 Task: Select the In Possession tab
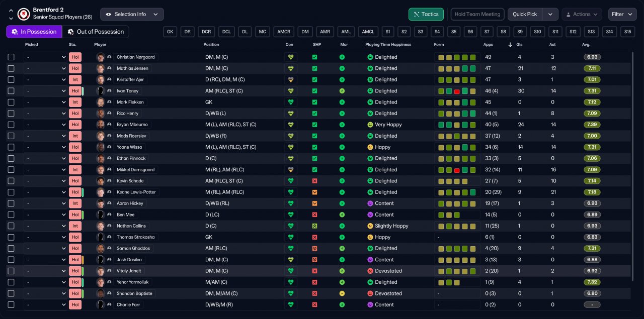pos(34,32)
